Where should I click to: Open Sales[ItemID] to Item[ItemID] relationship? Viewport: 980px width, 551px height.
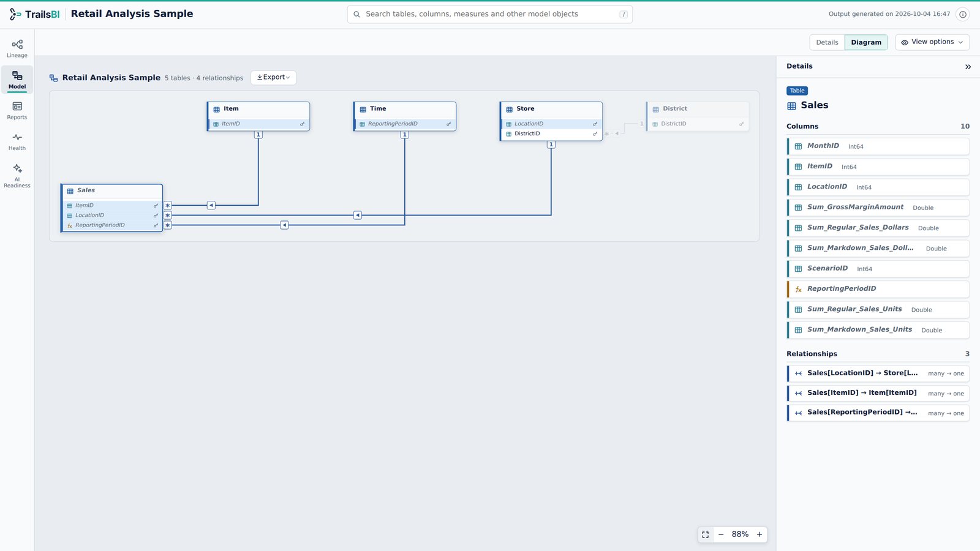878,393
